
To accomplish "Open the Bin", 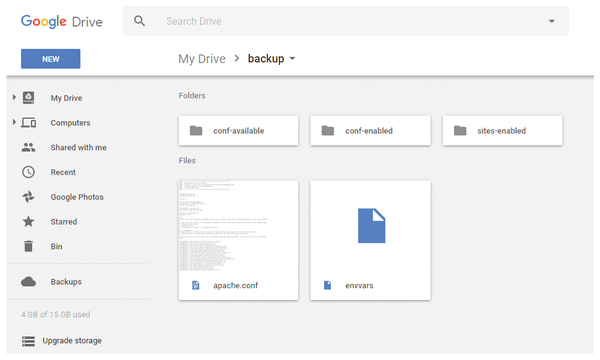I will point(56,247).
